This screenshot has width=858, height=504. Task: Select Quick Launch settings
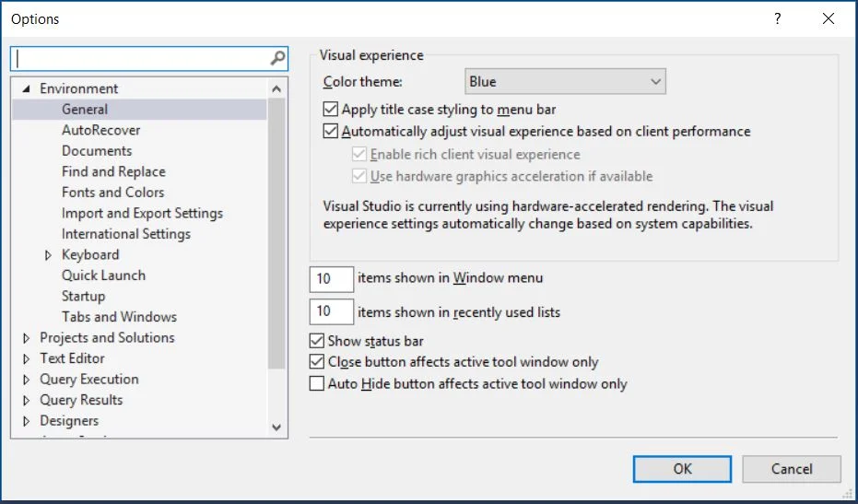tap(103, 275)
